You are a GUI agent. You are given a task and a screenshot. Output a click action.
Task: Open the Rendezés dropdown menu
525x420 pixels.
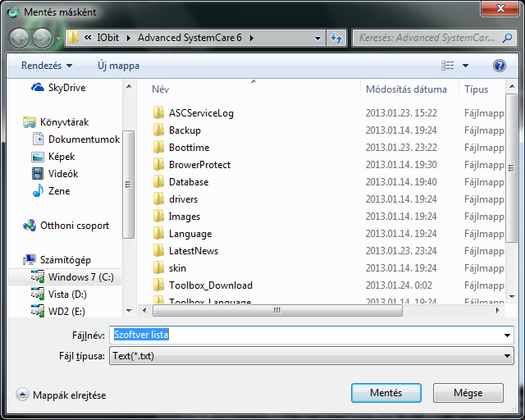[x=47, y=66]
